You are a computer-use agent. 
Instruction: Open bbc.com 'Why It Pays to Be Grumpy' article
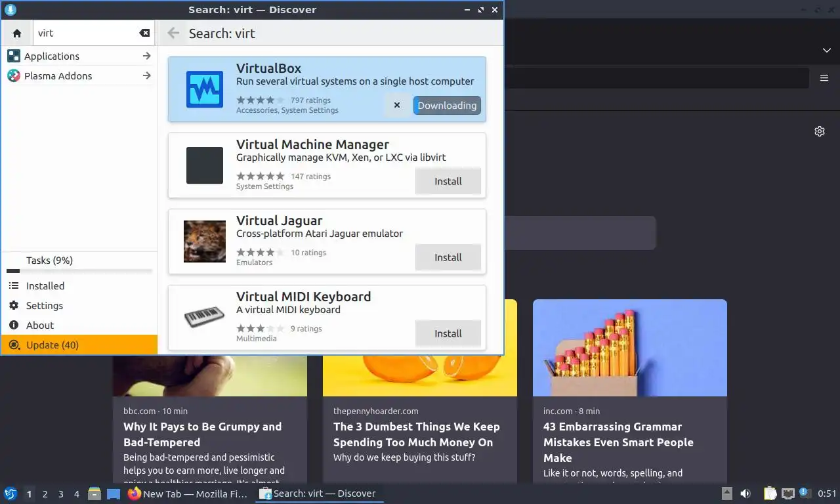202,434
